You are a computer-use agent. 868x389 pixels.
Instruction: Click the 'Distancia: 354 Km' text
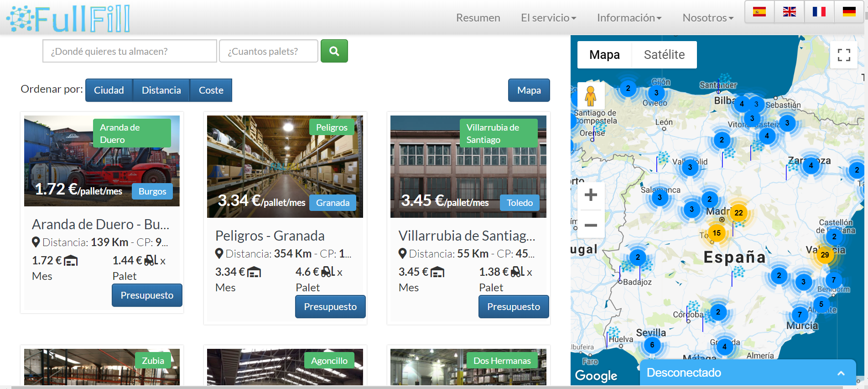point(269,253)
